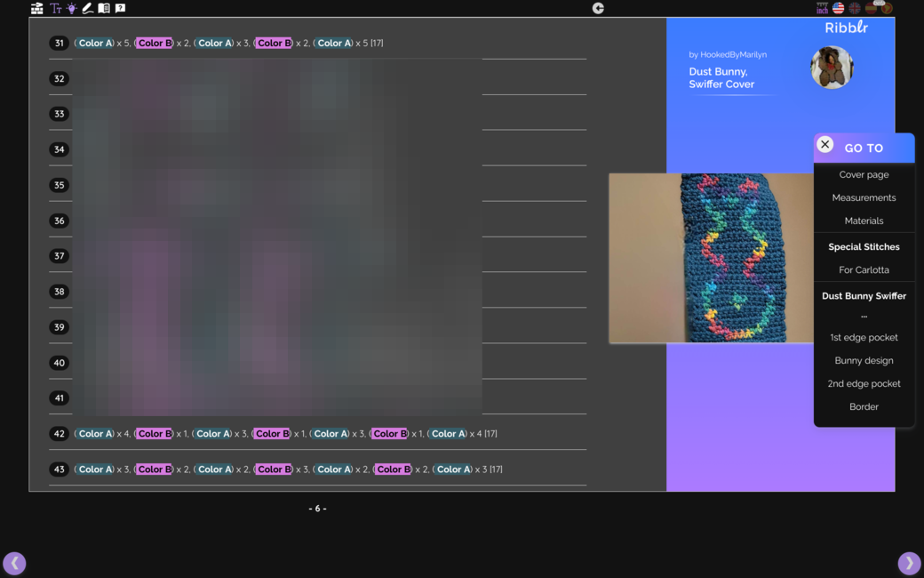924x578 pixels.
Task: Toggle the lightbulb light mode icon
Action: [71, 8]
